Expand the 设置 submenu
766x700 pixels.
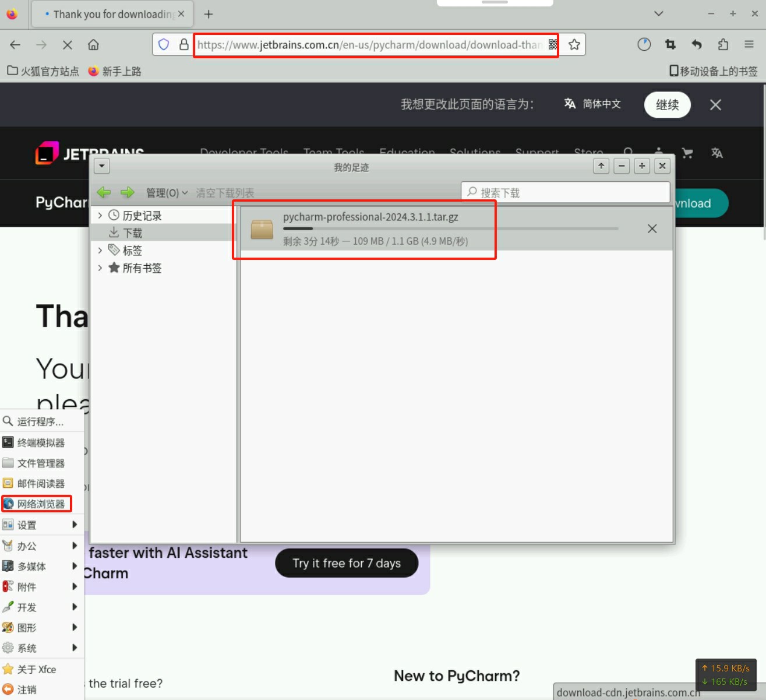tap(41, 525)
